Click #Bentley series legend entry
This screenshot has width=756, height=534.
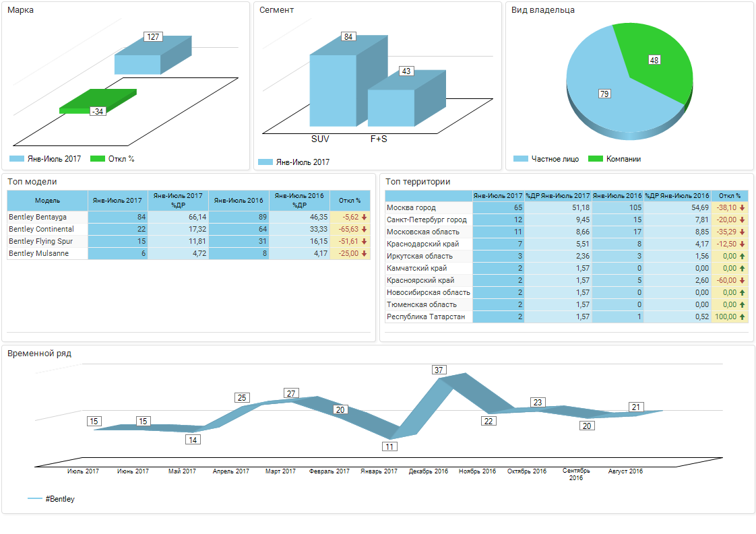[x=52, y=499]
